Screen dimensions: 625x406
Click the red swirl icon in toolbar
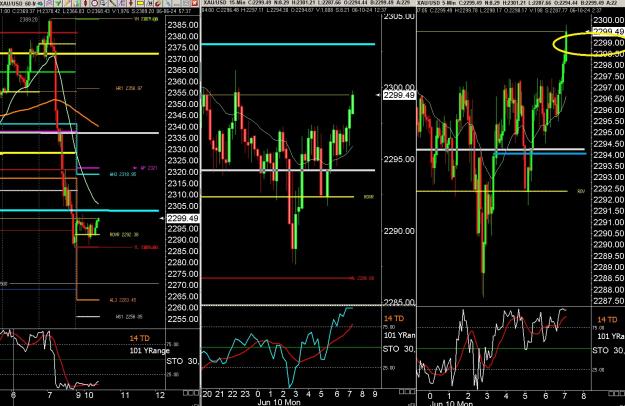click(158, 3)
